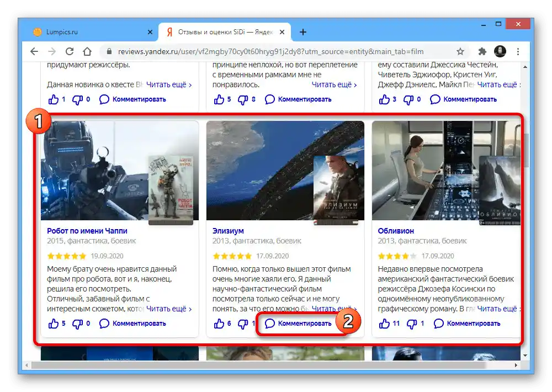
Task: View site info via padlock icon
Action: [x=109, y=51]
